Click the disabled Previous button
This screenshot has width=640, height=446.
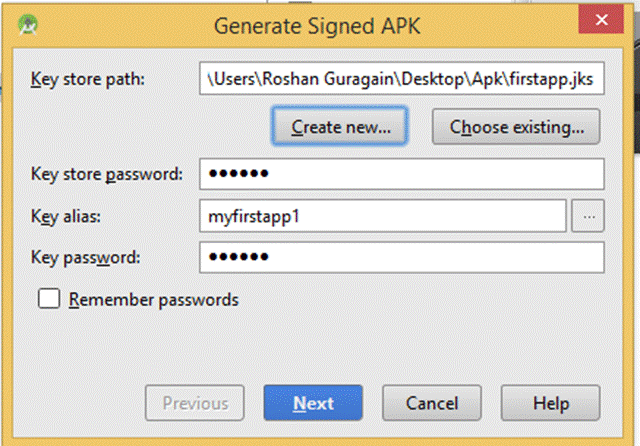coord(195,403)
